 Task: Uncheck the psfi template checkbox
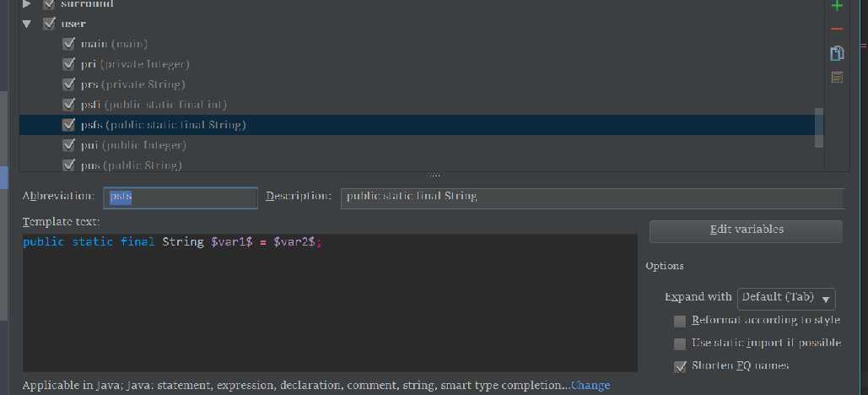[x=68, y=104]
